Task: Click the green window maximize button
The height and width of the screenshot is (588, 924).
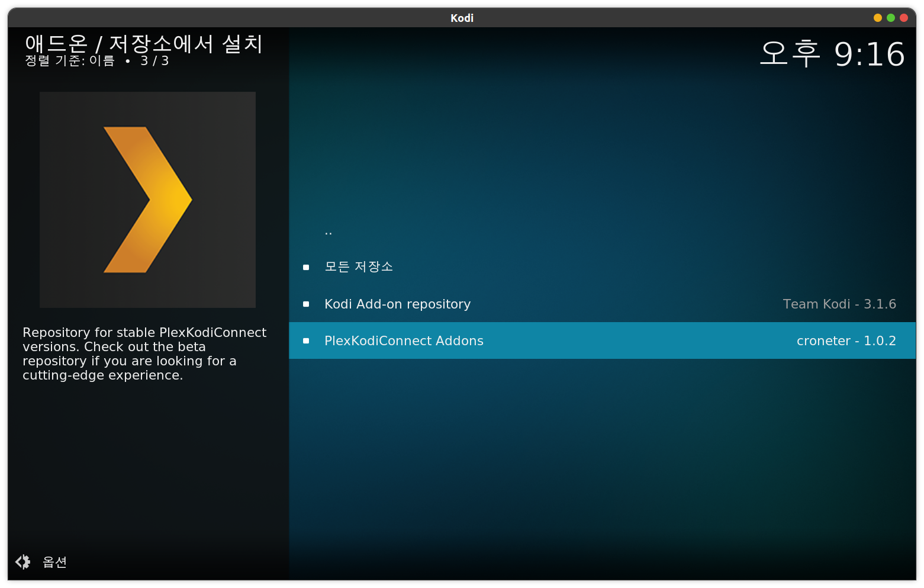Action: point(891,18)
